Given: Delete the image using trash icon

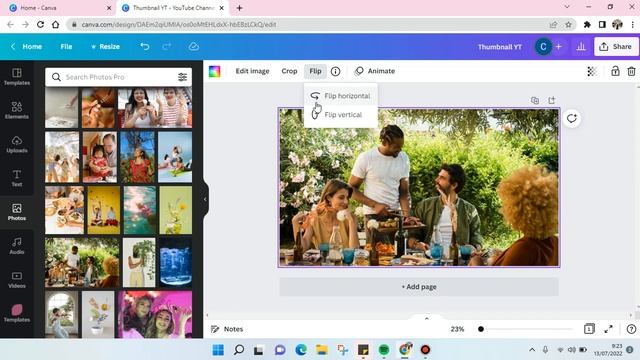Looking at the screenshot, I should 631,71.
